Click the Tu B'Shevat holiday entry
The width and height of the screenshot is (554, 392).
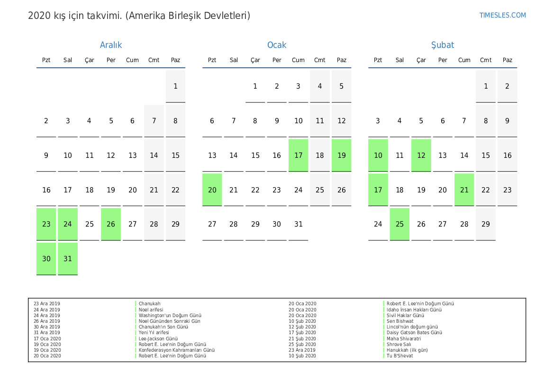click(x=400, y=356)
